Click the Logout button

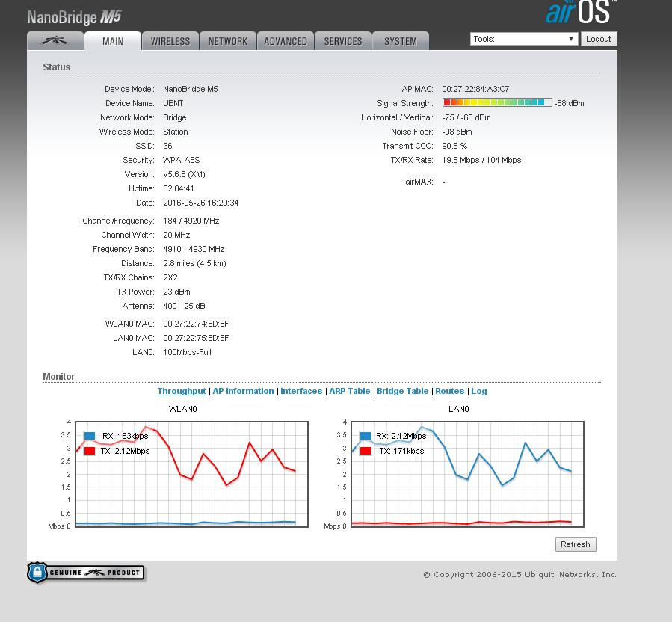click(598, 39)
